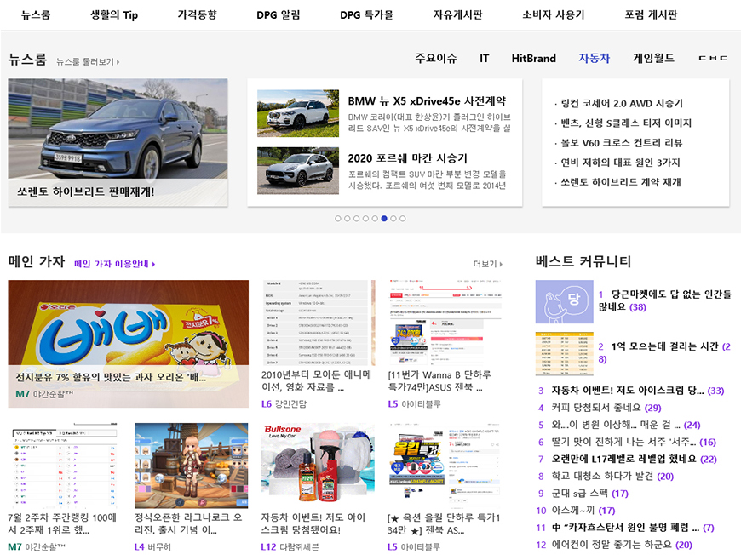Viewport: 741px width, 560px height.
Task: Open the 가격동향 menu
Action: pos(197,15)
